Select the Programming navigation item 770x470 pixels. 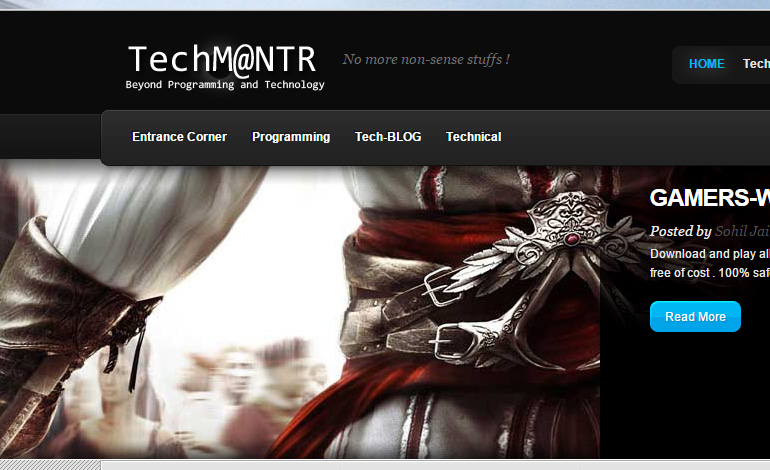[290, 137]
